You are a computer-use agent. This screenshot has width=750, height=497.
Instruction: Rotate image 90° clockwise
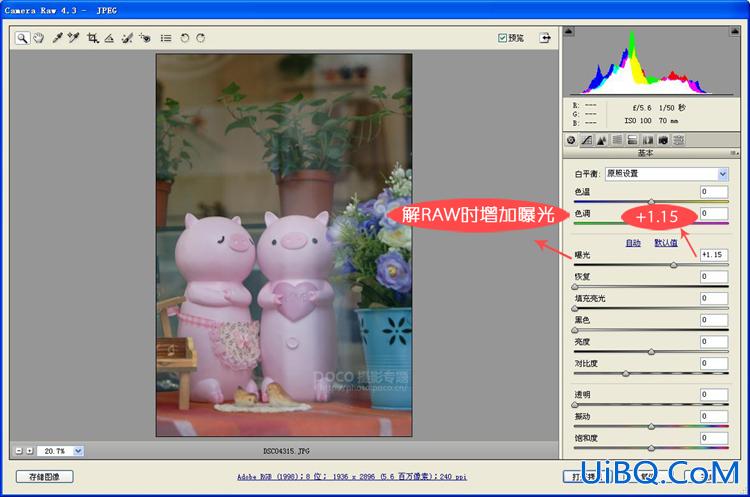[201, 38]
